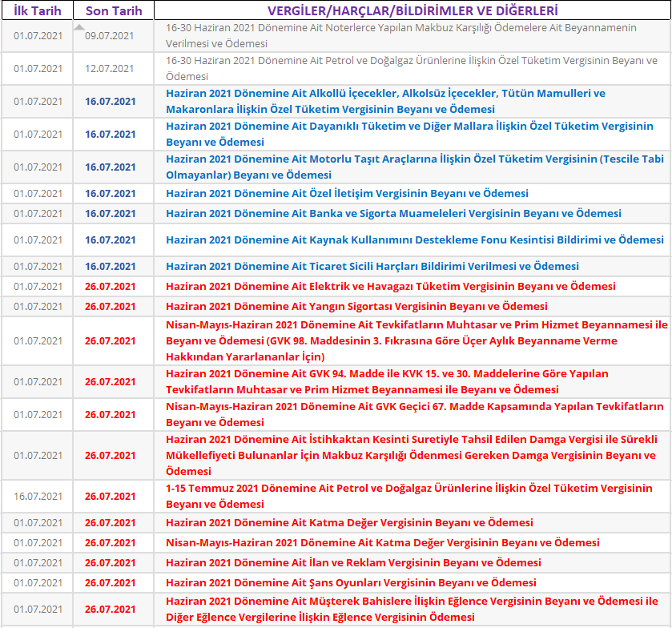Open Haziran 2021 Katma Değer Vergisinin Beyanı link
The width and height of the screenshot is (672, 628).
click(x=349, y=522)
